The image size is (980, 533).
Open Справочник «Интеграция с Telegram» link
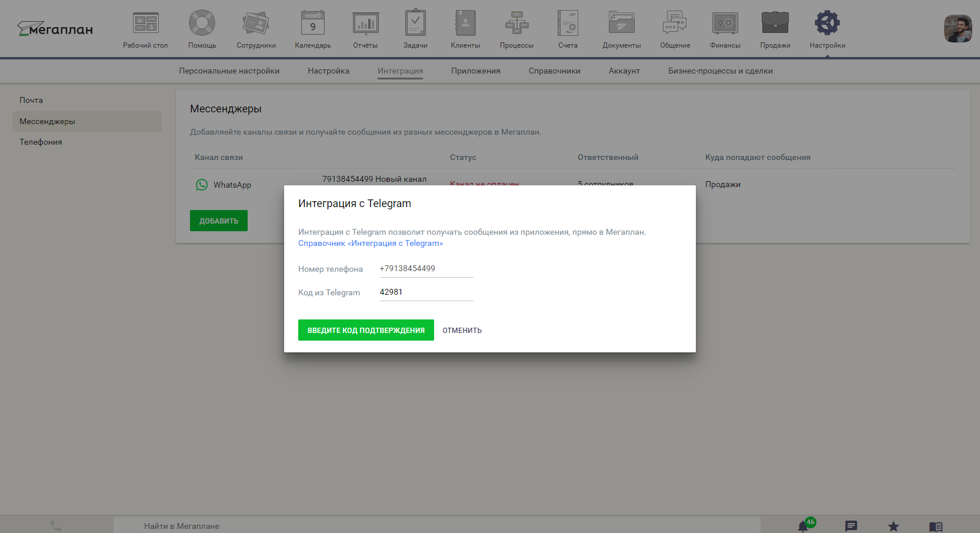[x=371, y=243]
